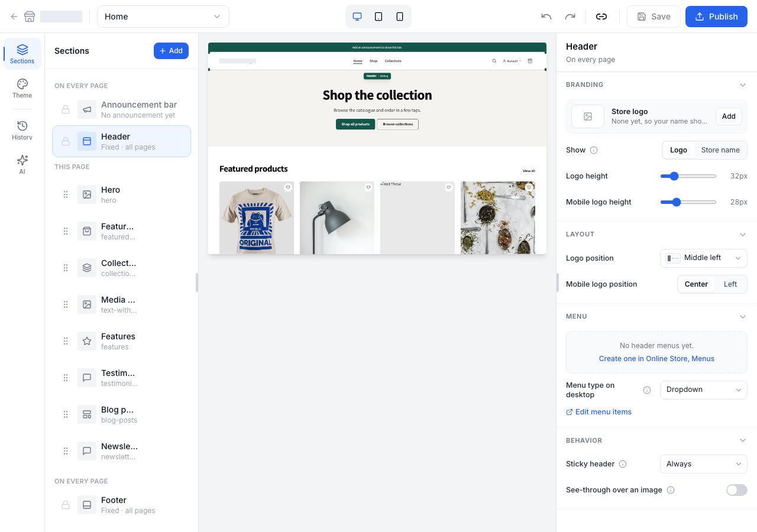
Task: Collapse the Behavior section
Action: click(x=743, y=441)
